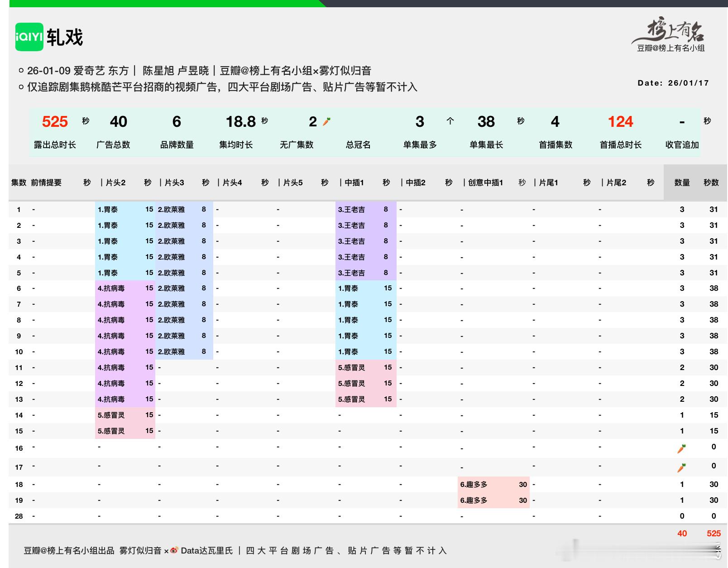
Task: Click the 1.胃泰 cell in episode 8 row
Action: coord(366,320)
